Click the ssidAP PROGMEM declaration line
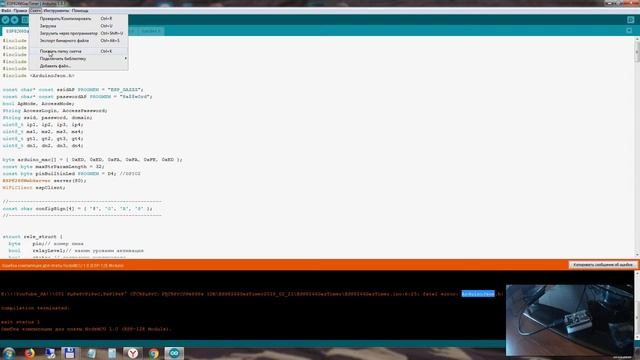 tap(73, 89)
